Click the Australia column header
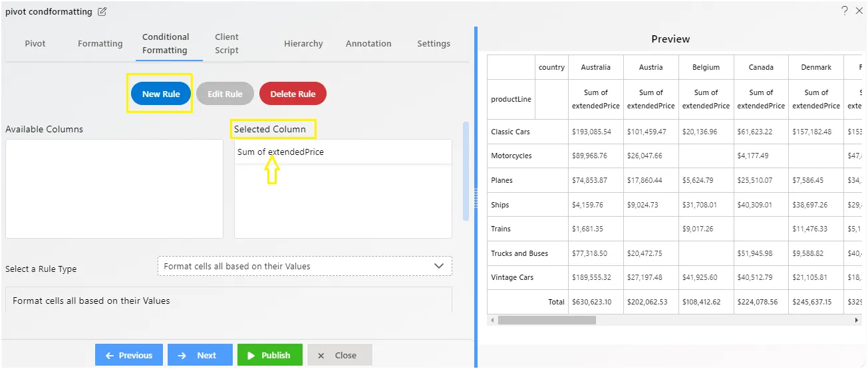Image resolution: width=868 pixels, height=369 pixels. pyautogui.click(x=595, y=67)
